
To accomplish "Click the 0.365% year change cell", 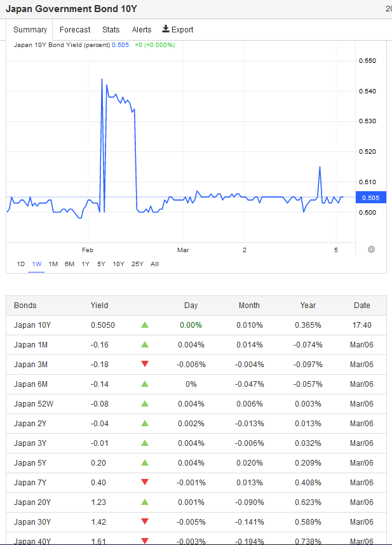I will click(308, 325).
